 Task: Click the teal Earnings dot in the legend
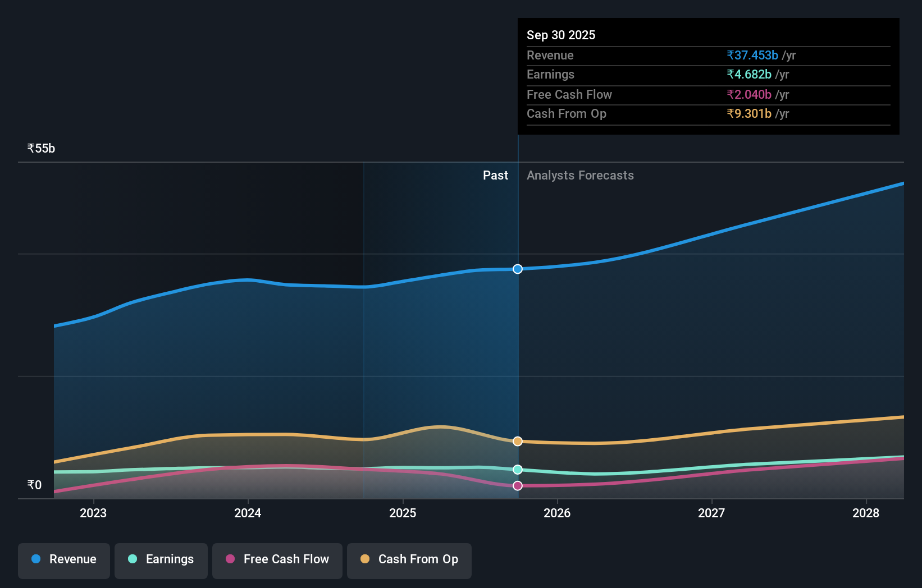[133, 559]
